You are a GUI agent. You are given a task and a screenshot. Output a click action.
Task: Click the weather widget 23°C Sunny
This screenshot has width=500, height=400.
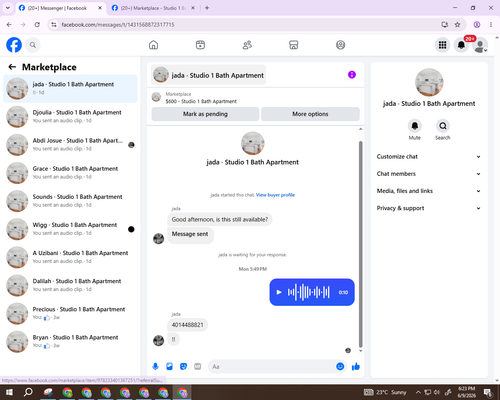pyautogui.click(x=385, y=392)
